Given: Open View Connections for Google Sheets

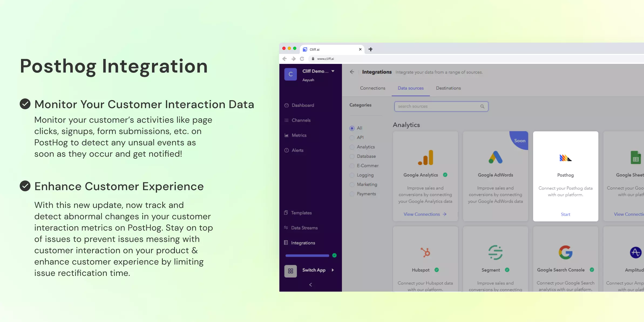Looking at the screenshot, I should tap(629, 214).
